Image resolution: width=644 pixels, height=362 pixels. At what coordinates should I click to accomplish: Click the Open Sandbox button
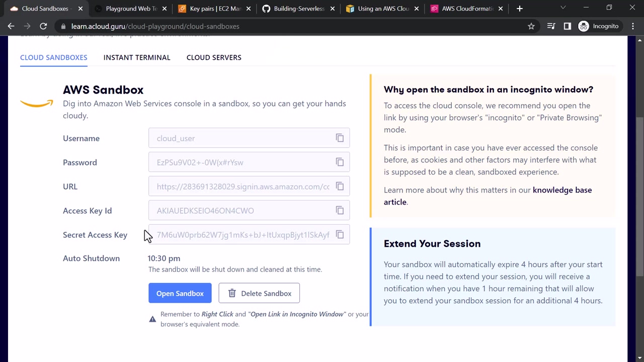[180, 293]
